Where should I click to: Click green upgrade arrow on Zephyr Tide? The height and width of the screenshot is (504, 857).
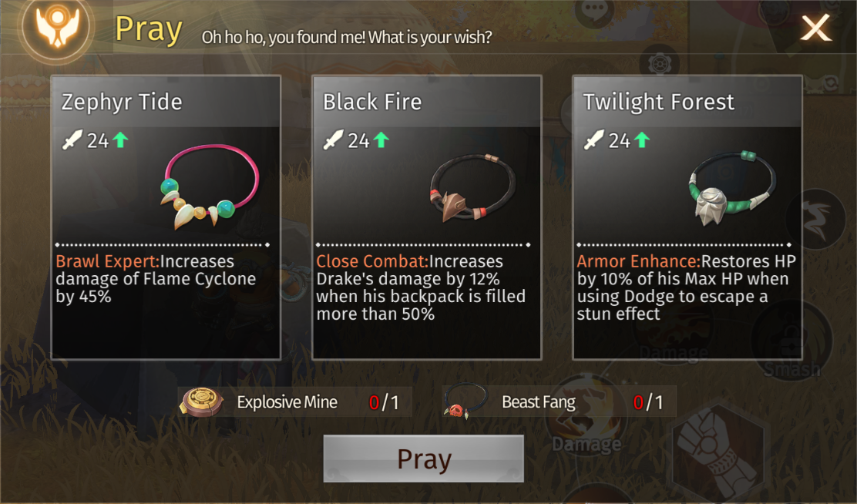click(120, 140)
